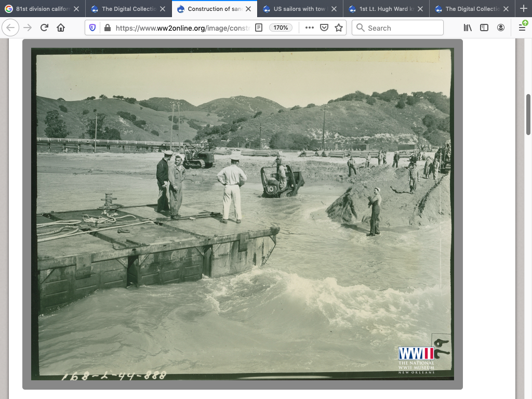Bookmark this page with the star
Image resolution: width=532 pixels, height=399 pixels.
click(x=339, y=28)
